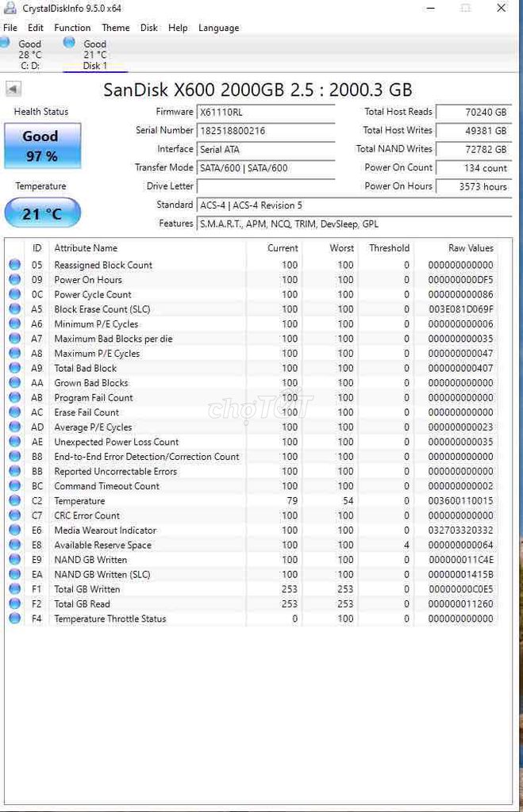
Task: Click the Total Host Reads value 70240 GB
Action: point(474,112)
